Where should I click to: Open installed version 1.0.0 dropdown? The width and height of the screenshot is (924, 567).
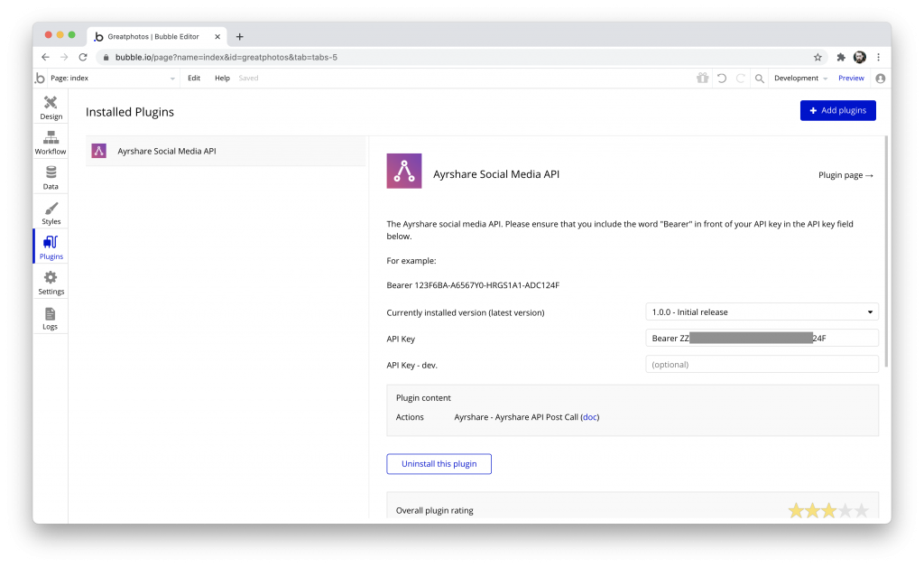click(x=762, y=311)
